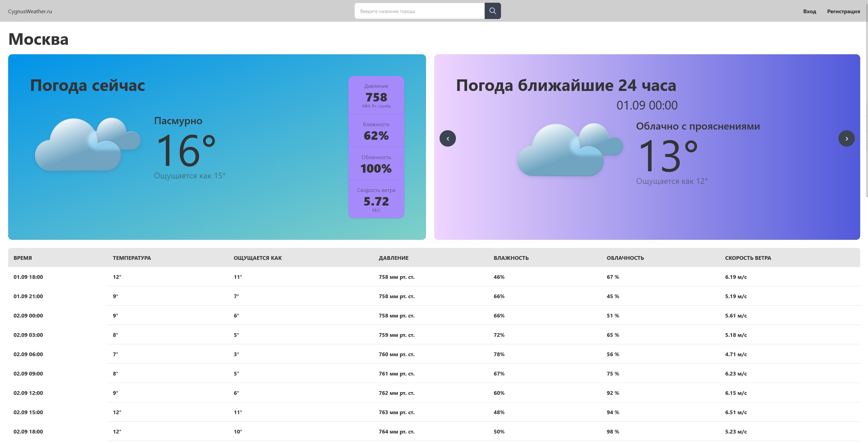Click the Москва city heading
The image size is (868, 443).
tap(38, 39)
